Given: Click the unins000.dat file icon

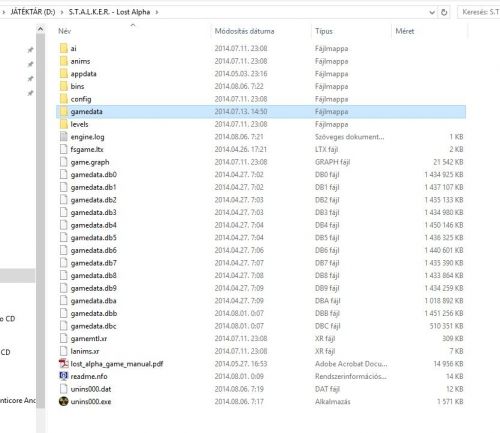Looking at the screenshot, I should [64, 389].
